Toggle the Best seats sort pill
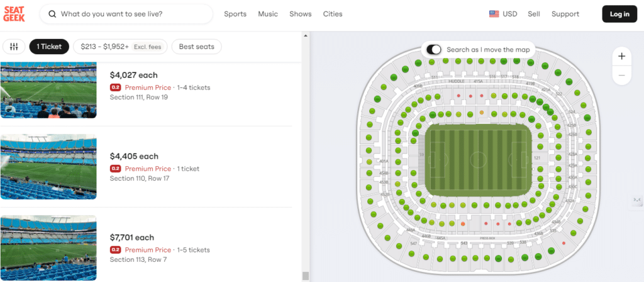The width and height of the screenshot is (644, 282). (x=196, y=47)
